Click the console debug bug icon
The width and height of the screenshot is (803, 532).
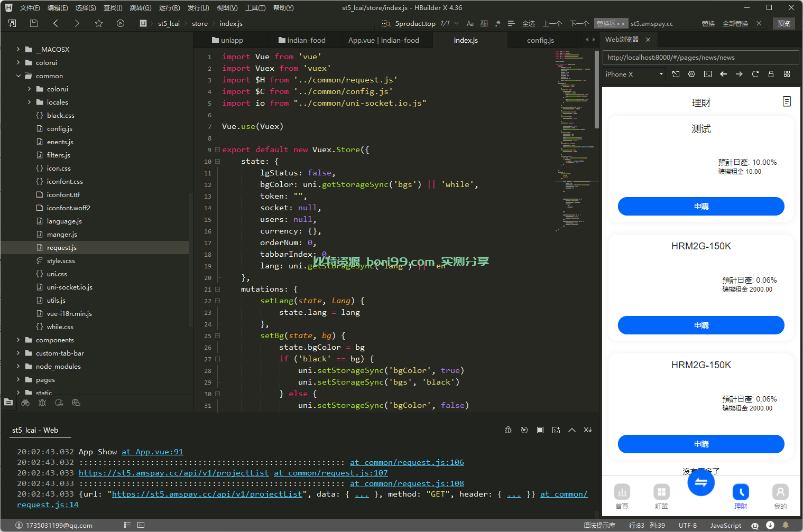(x=508, y=430)
